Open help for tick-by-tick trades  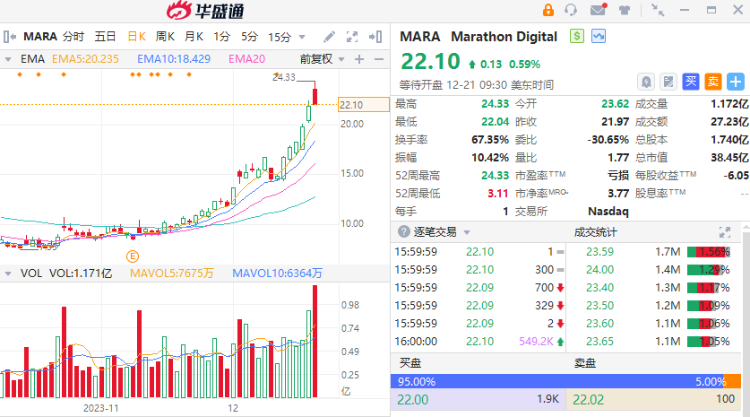click(404, 232)
